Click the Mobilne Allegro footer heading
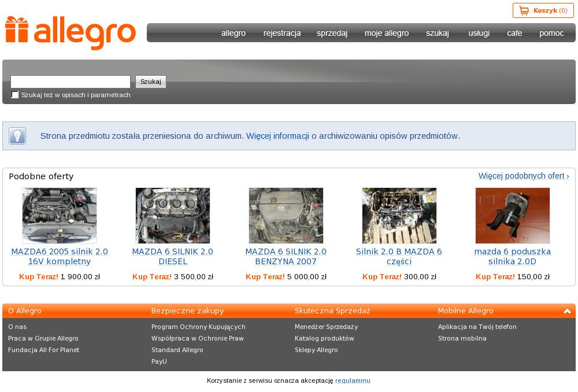The height and width of the screenshot is (392, 578). click(x=465, y=311)
